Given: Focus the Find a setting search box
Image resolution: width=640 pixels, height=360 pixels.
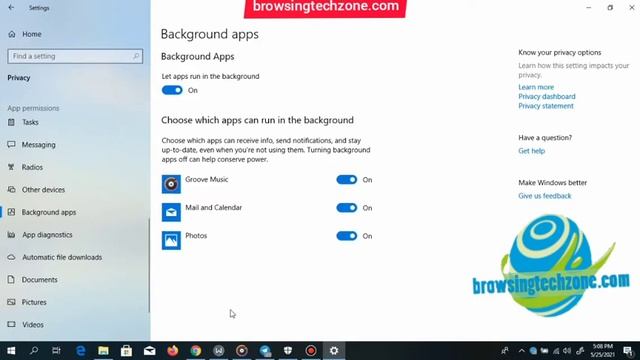Looking at the screenshot, I should click(75, 56).
